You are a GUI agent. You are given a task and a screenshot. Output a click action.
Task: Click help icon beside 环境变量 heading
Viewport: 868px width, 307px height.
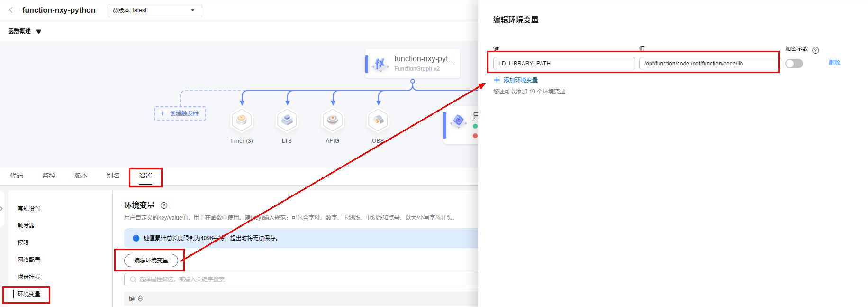pyautogui.click(x=164, y=205)
